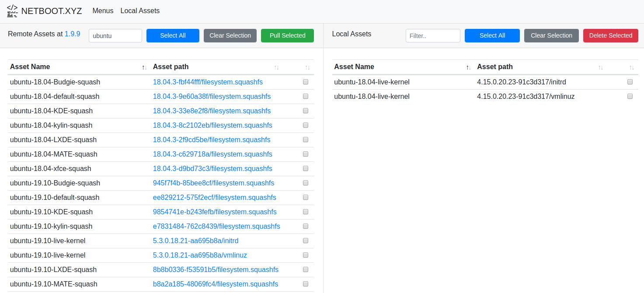Focus the Local Assets filter field

pyautogui.click(x=433, y=35)
